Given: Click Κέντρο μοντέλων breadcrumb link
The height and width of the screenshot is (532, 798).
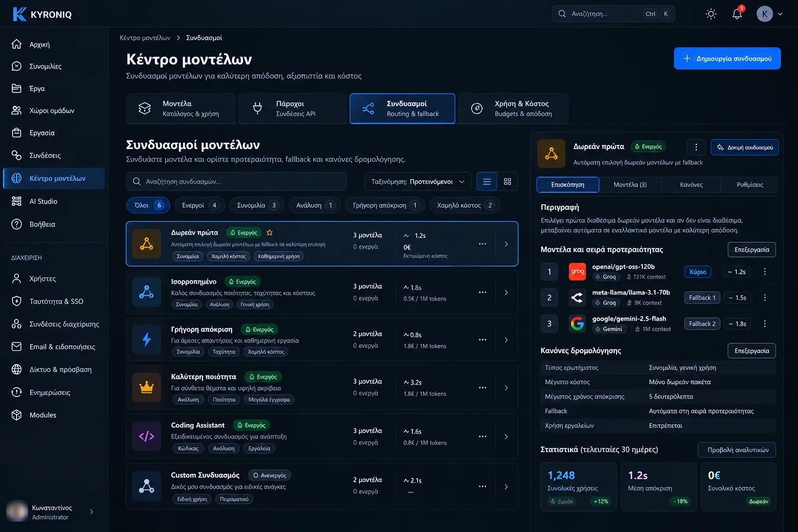Looking at the screenshot, I should point(145,38).
